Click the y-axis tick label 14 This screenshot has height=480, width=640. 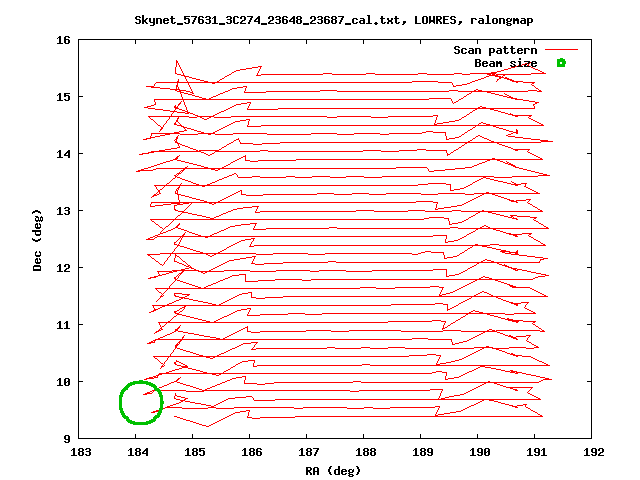point(64,154)
